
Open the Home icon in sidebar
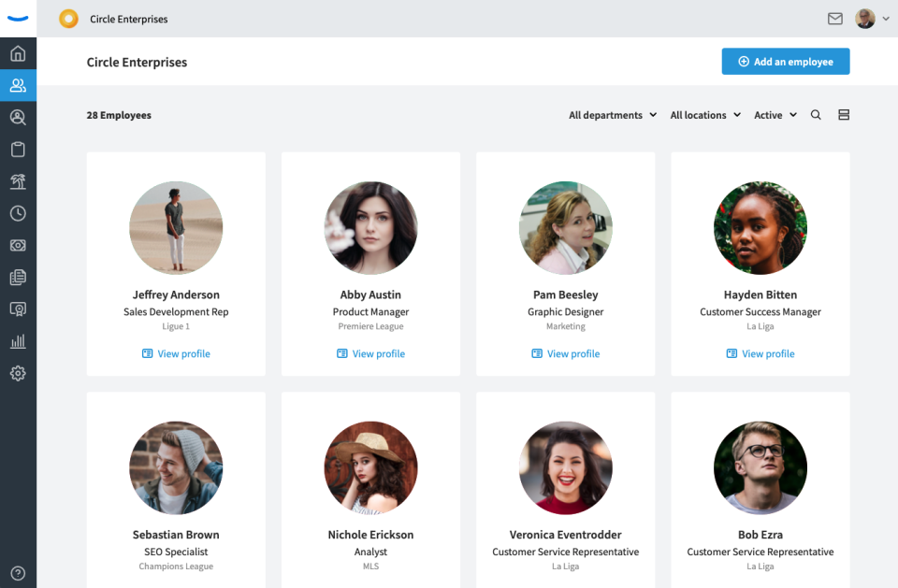pos(18,53)
